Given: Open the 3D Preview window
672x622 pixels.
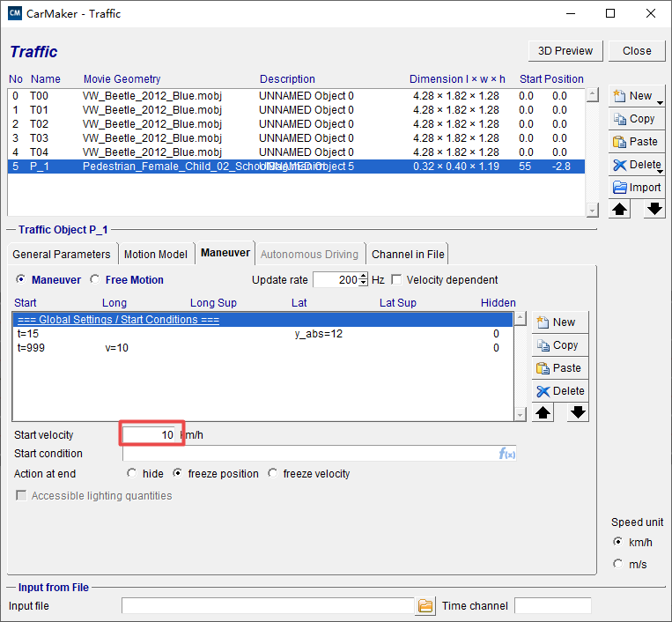Looking at the screenshot, I should (565, 51).
